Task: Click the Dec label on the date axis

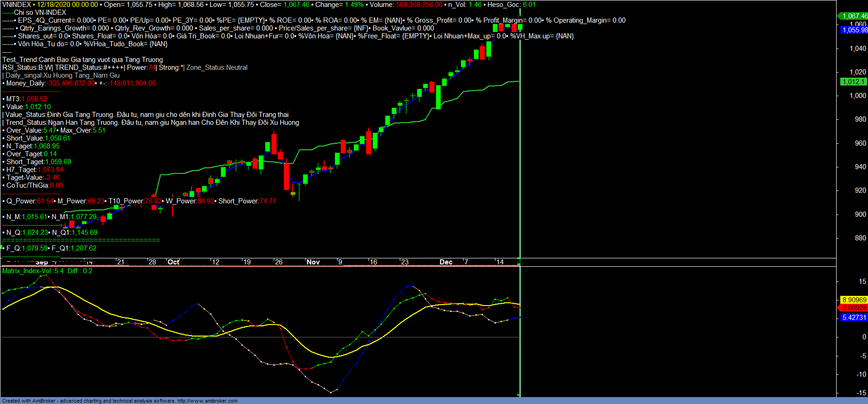Action: [x=446, y=262]
